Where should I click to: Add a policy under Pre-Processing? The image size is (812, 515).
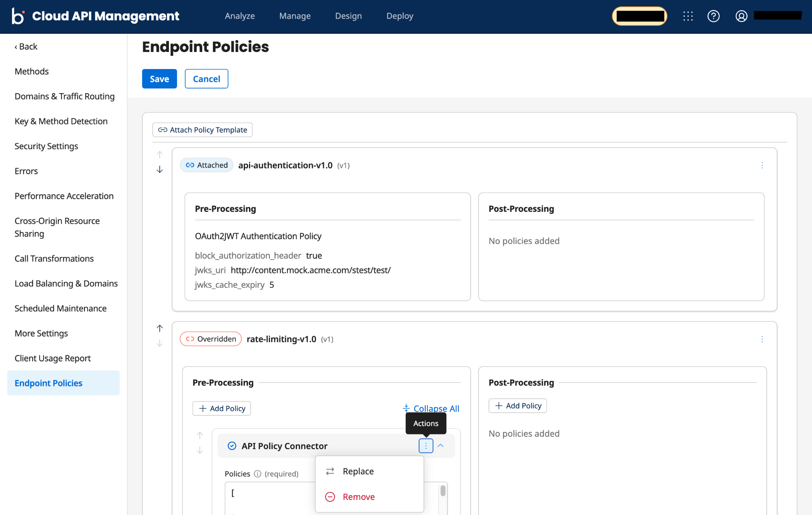point(222,408)
